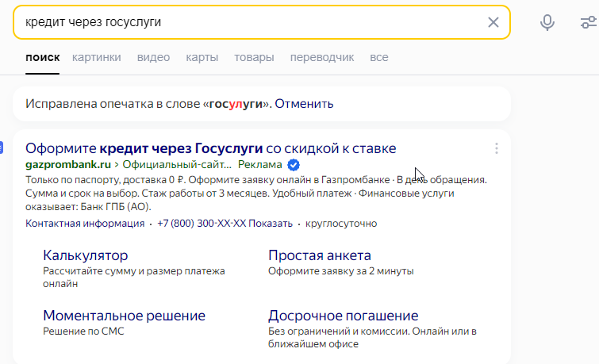
Task: Start voice search with the microphone icon
Action: 547,22
